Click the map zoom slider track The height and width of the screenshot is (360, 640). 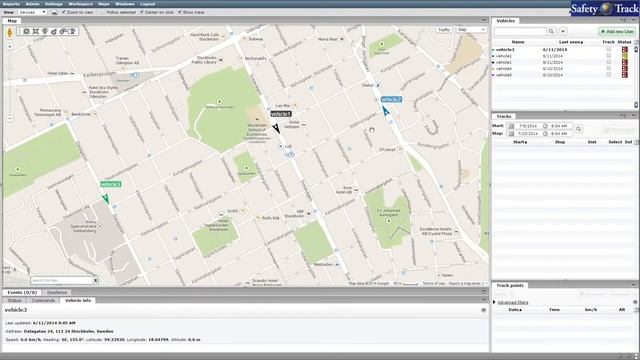click(x=10, y=82)
